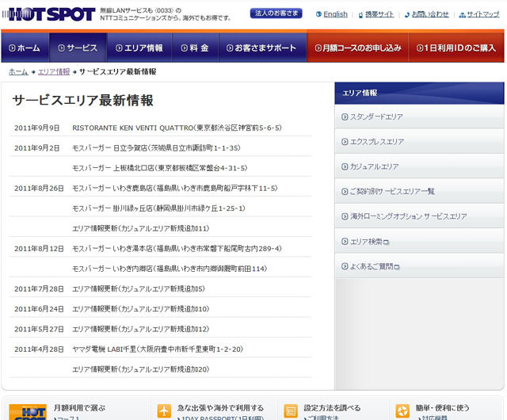Click 簡単・便利に使う footer heading
The width and height of the screenshot is (507, 420).
coord(443,407)
